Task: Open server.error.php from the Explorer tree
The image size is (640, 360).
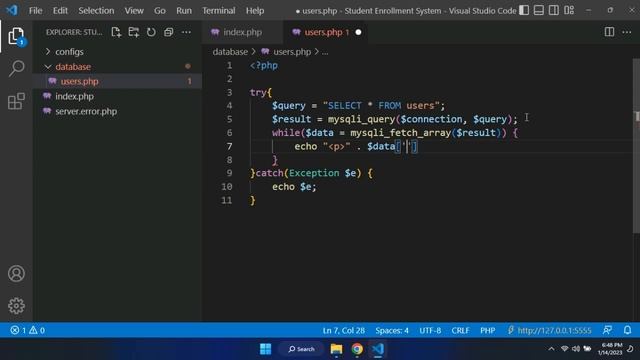Action: (x=86, y=111)
